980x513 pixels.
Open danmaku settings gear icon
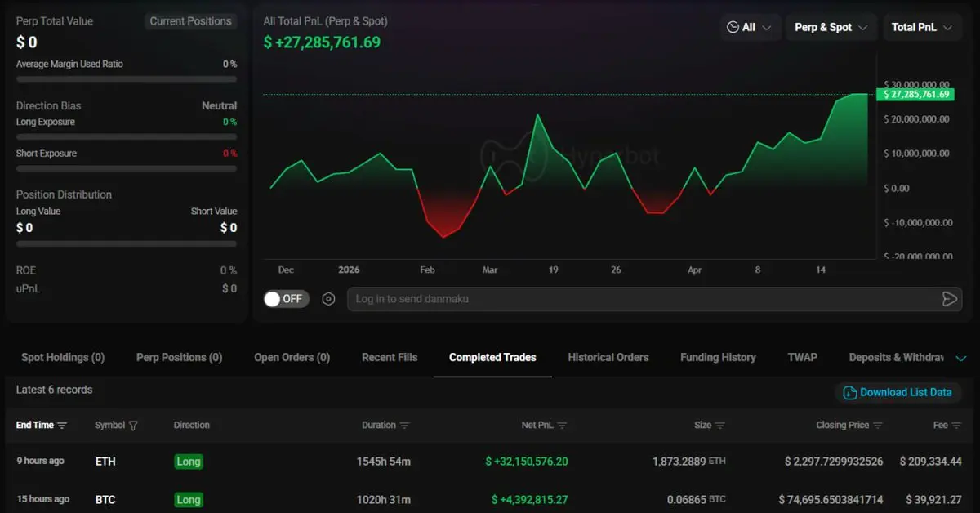pos(328,299)
